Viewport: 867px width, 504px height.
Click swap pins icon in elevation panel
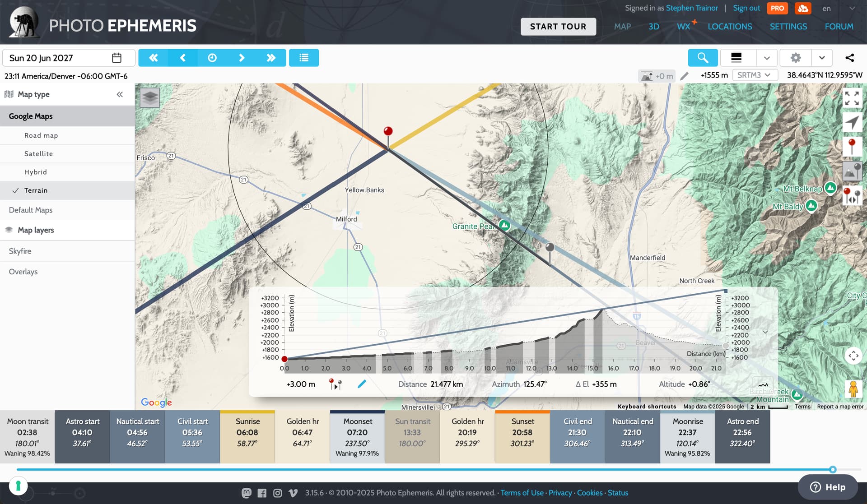tap(336, 384)
